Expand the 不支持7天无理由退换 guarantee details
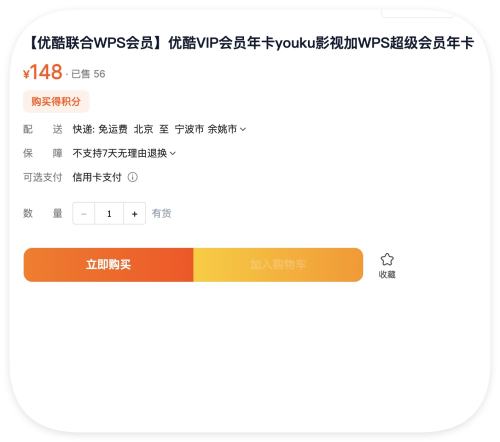500x442 pixels. (124, 153)
